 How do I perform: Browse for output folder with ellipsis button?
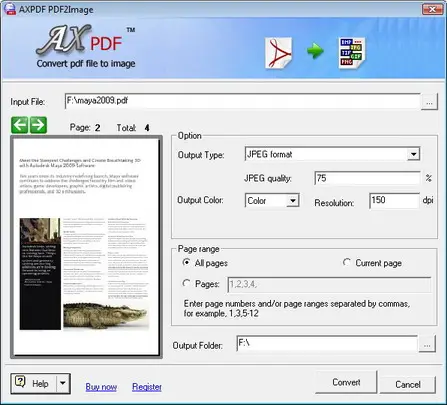pyautogui.click(x=427, y=344)
